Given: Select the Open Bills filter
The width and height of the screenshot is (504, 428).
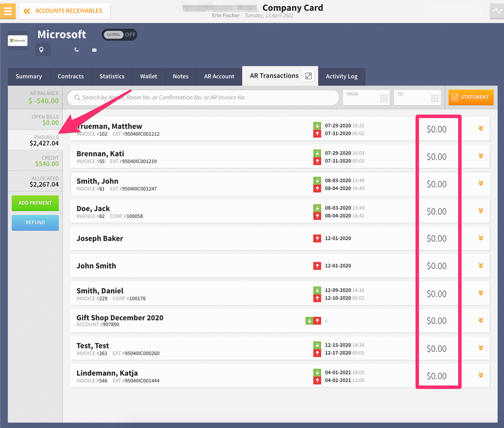Looking at the screenshot, I should [36, 120].
